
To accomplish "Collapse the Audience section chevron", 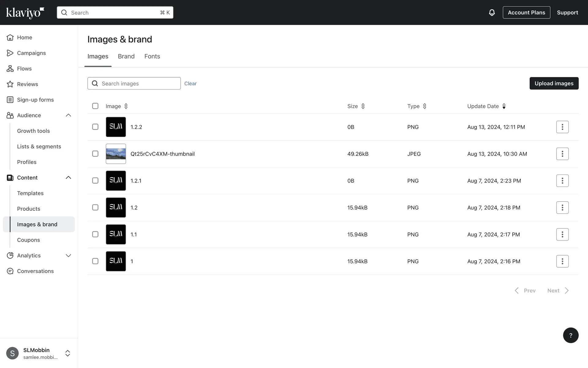I will coord(68,115).
